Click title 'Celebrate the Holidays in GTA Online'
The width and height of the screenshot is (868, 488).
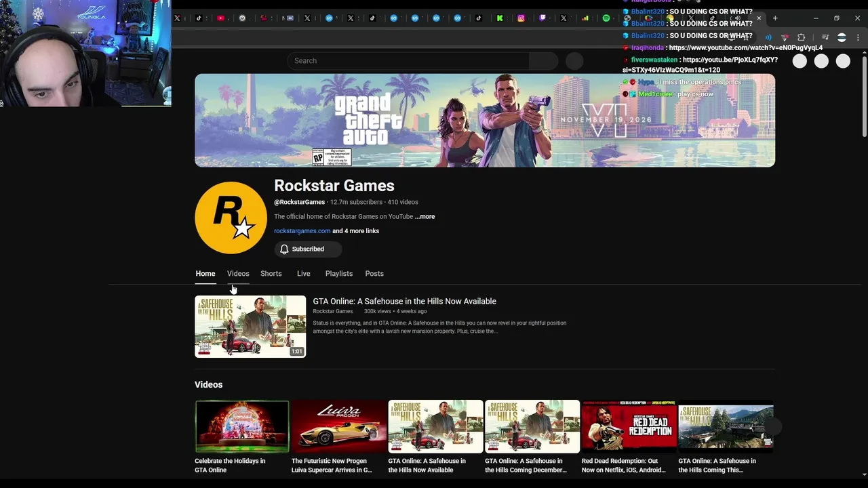pyautogui.click(x=230, y=466)
